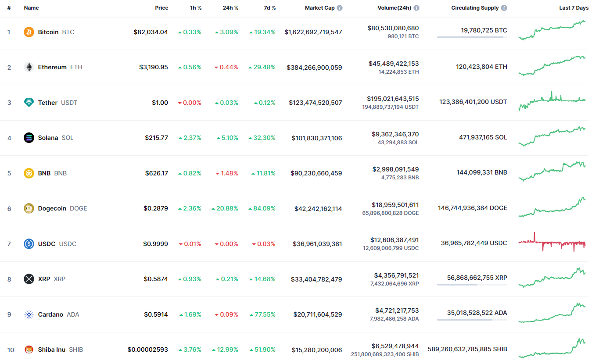This screenshot has height=364, width=599.
Task: Open the XRP name link
Action: 44,279
